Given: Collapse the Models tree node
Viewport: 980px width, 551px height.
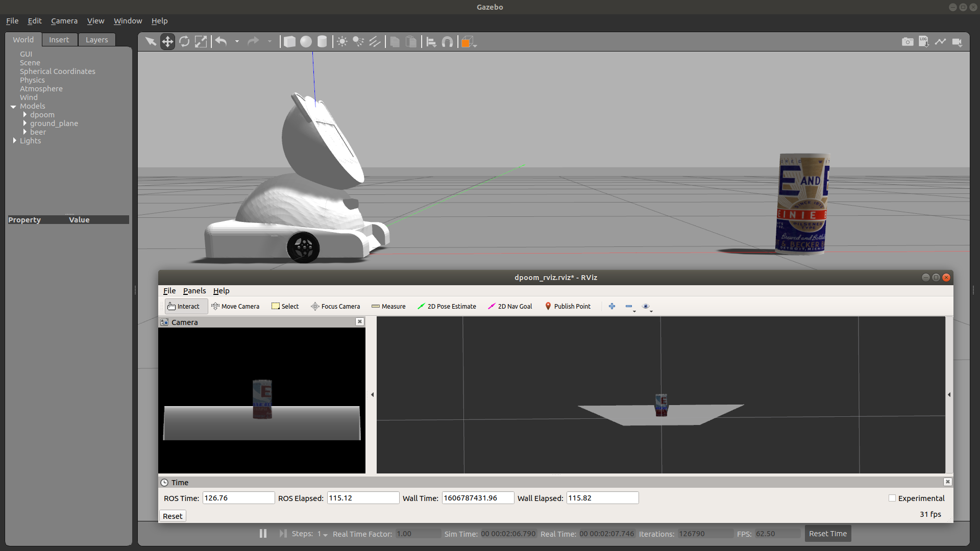Looking at the screenshot, I should 13,107.
